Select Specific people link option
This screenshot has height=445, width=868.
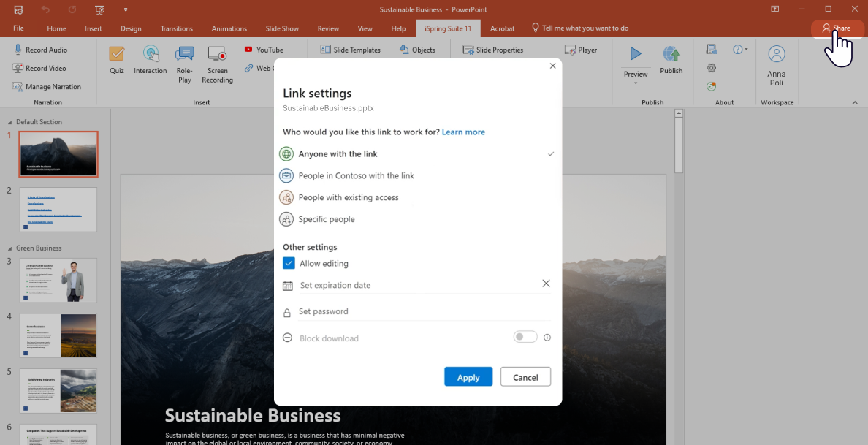327,219
